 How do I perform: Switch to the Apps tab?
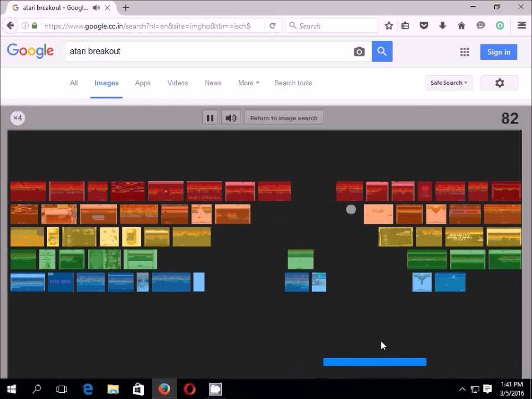coord(142,83)
